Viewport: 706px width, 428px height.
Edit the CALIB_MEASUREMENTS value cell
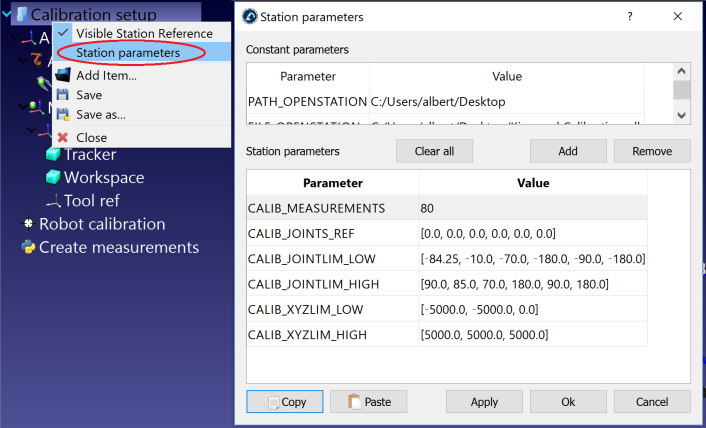coord(532,208)
